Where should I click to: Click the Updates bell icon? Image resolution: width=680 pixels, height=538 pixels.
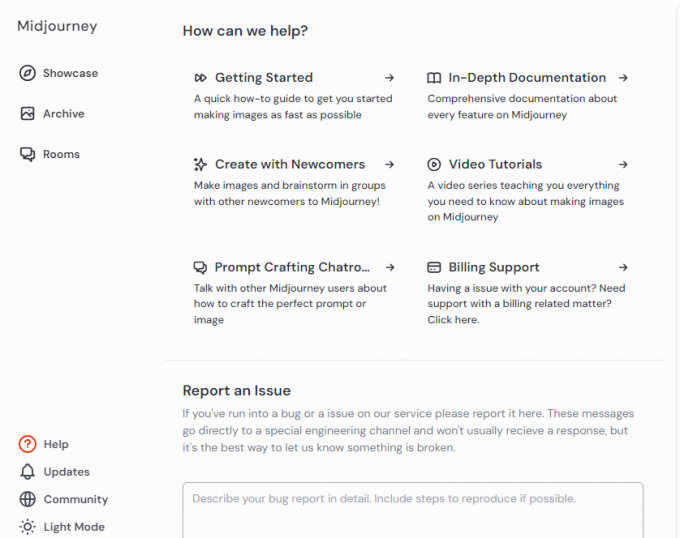[x=27, y=472]
